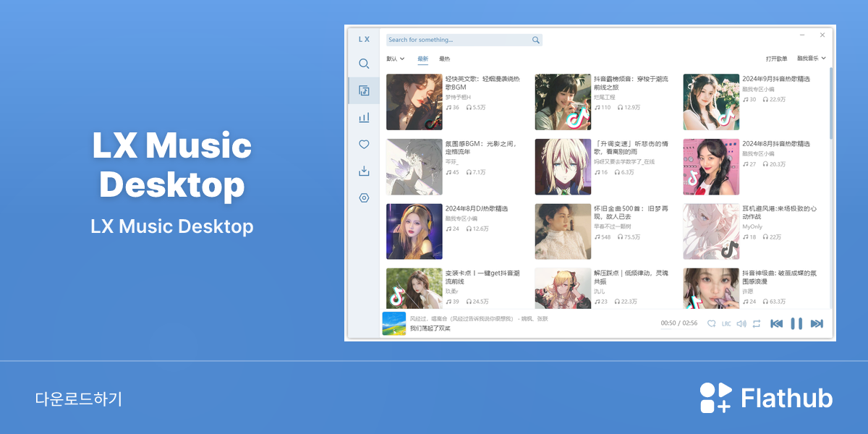Click the title 轻快英文歌：轻烟漫袅绕热歌BGM

point(482,82)
